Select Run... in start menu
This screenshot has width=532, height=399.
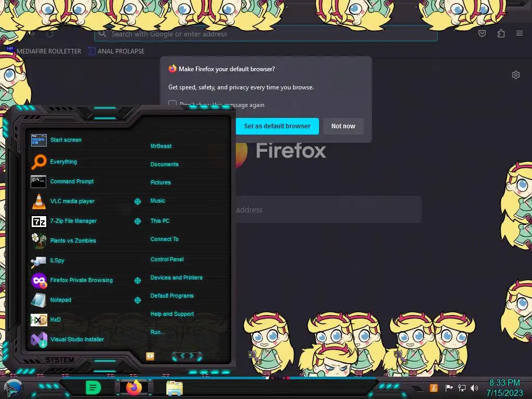[x=158, y=332]
